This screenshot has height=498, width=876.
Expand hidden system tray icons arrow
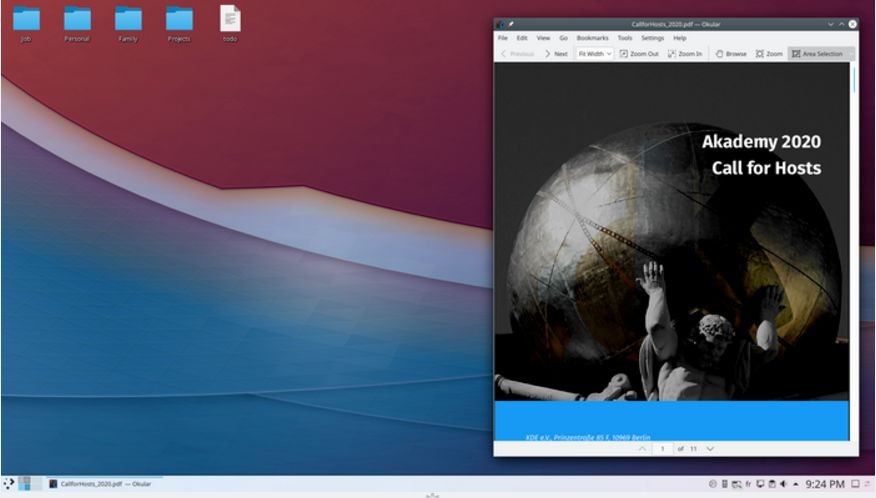point(796,484)
